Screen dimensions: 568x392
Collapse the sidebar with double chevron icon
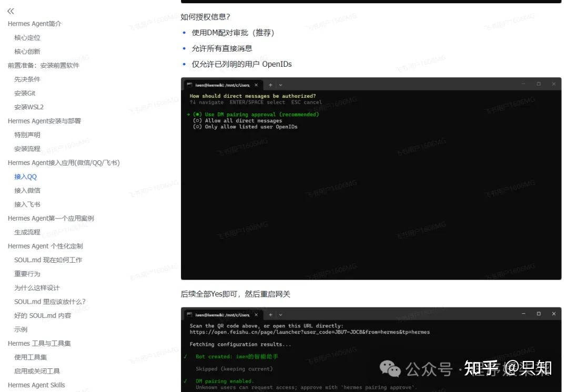click(x=11, y=11)
